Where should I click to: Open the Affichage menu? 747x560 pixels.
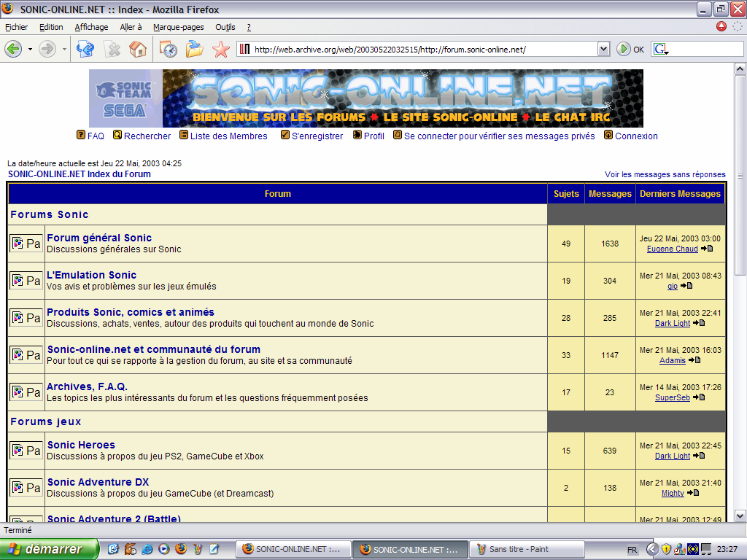91,27
